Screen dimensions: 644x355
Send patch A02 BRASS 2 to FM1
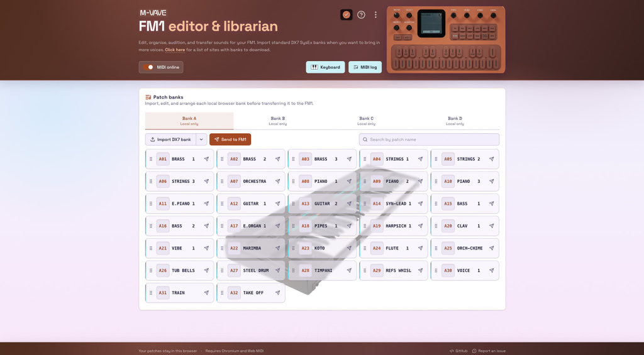point(277,159)
